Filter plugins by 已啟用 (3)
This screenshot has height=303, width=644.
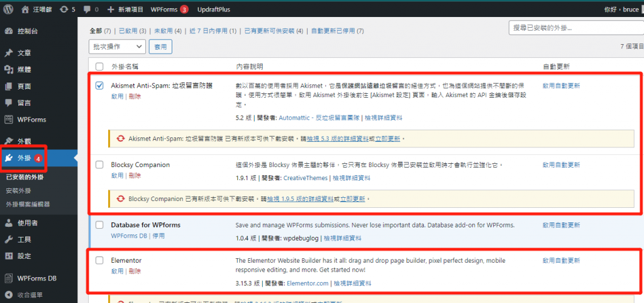pyautogui.click(x=133, y=31)
